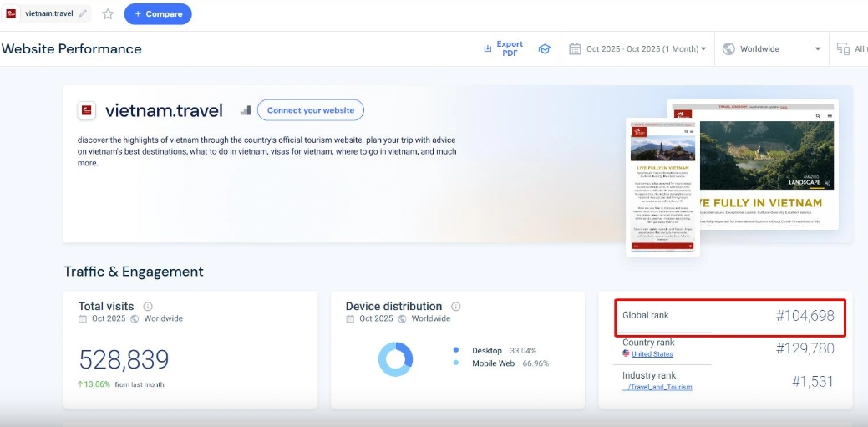Click the graduation cap learning icon
The image size is (868, 427).
pos(544,49)
